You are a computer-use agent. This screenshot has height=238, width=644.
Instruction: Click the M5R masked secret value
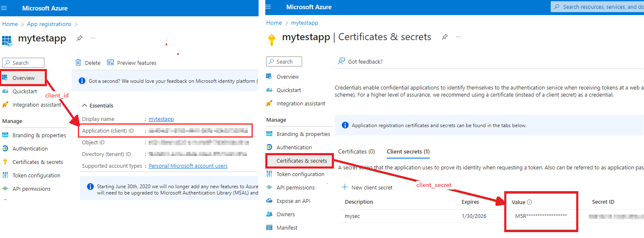(541, 216)
